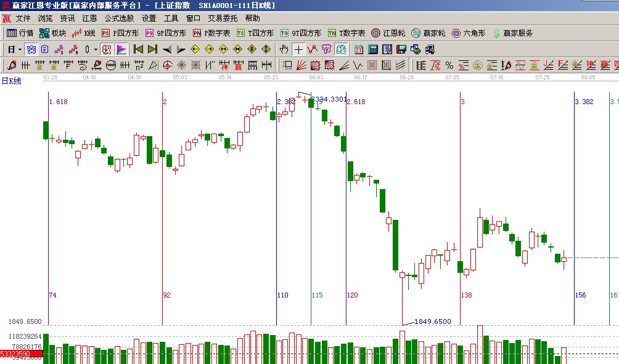Jump to first bar arrow icon
This screenshot has width=619, height=364.
pyautogui.click(x=138, y=49)
